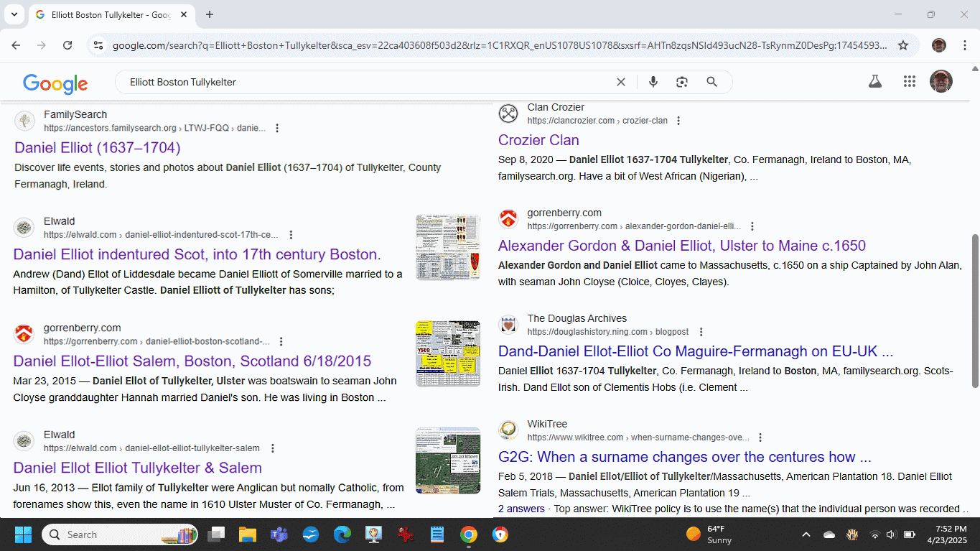The width and height of the screenshot is (980, 551).
Task: Open Dand-Daniel Ellot-Elliot Co Maguire-Fermanagh result
Action: tap(696, 351)
